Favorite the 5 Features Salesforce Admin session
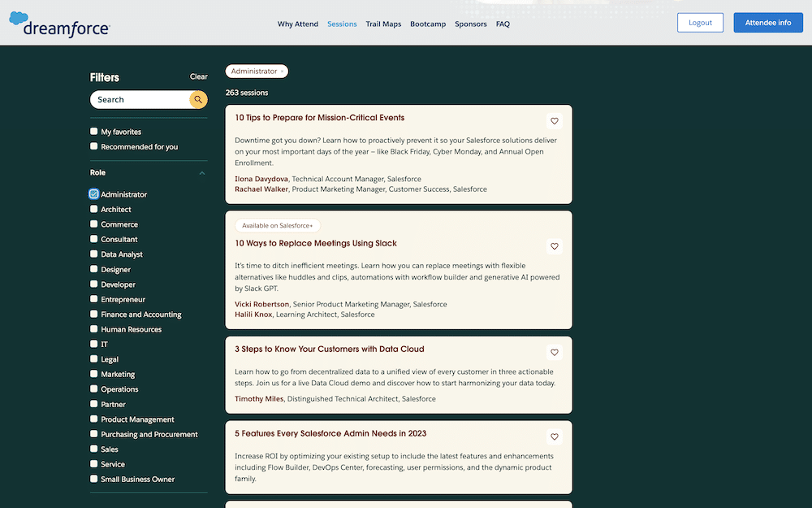Viewport: 812px width, 508px height. 554,436
